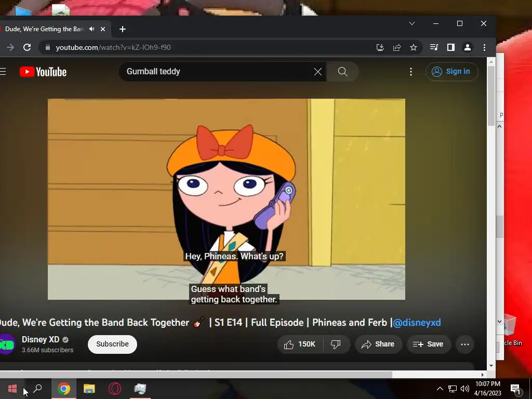
Task: Install app icon in address bar
Action: click(380, 47)
